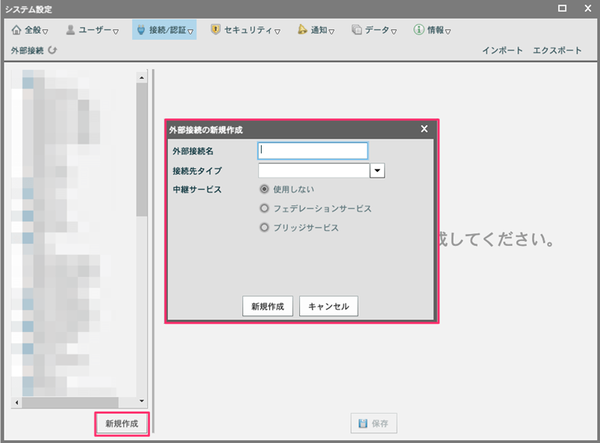This screenshot has width=600, height=443.
Task: Click the 接続先タイプ combo box field
Action: pyautogui.click(x=314, y=171)
